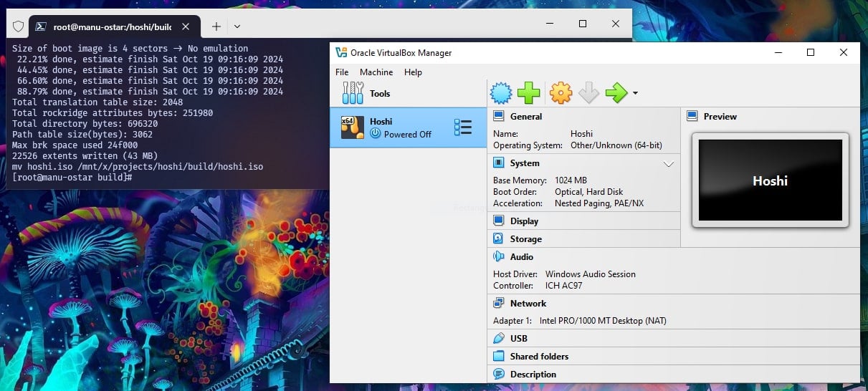Click the Tools wrench icon

click(353, 93)
